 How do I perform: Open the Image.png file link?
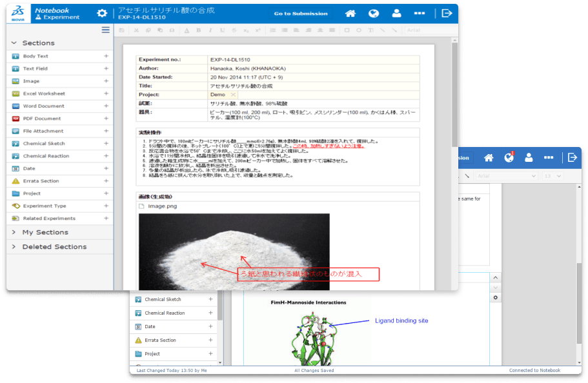[163, 206]
